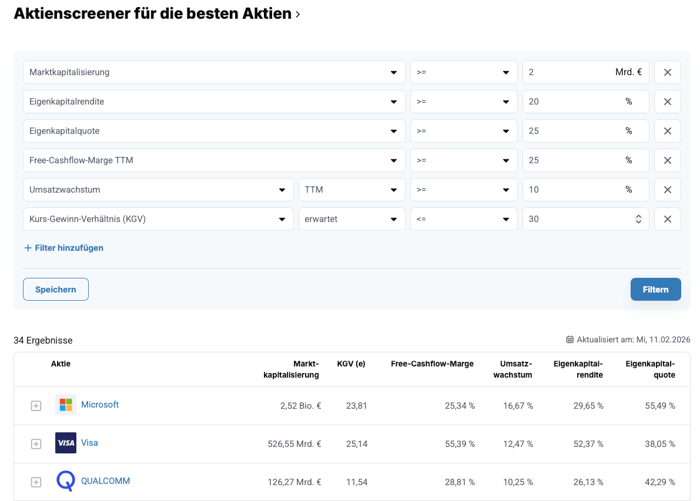
Task: Remove the Free-Cashflow-Marge TTM filter
Action: (667, 160)
